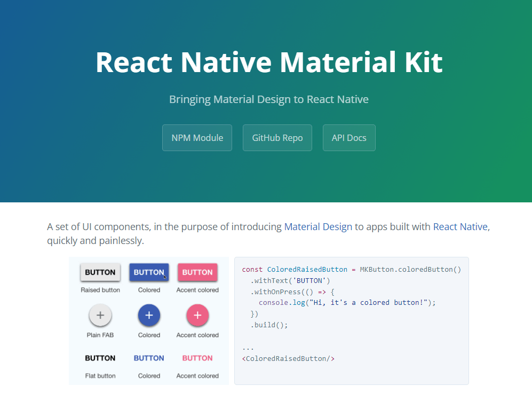532x409 pixels.
Task: Select the black Flat BUTTON example
Action: [x=100, y=358]
